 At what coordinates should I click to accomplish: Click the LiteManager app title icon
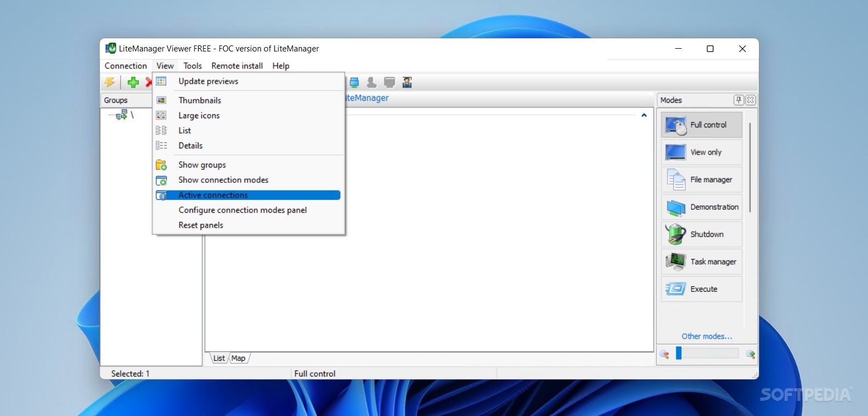[111, 48]
